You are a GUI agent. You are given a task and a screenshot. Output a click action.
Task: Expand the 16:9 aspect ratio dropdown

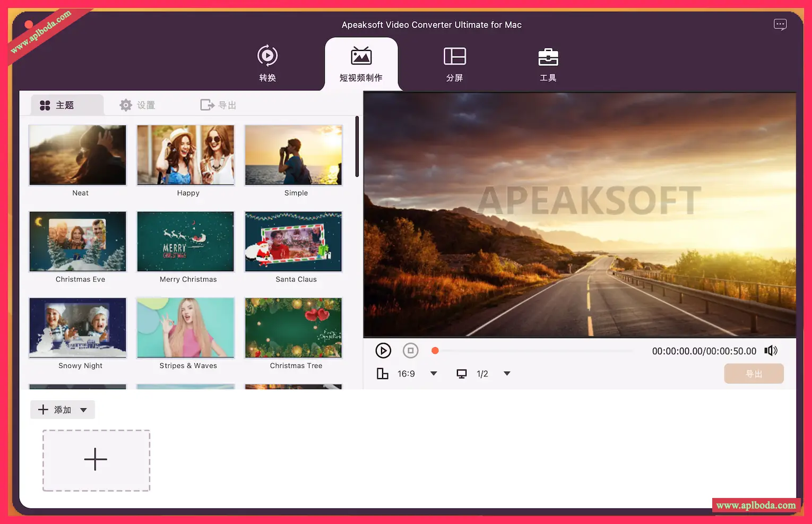coord(434,374)
